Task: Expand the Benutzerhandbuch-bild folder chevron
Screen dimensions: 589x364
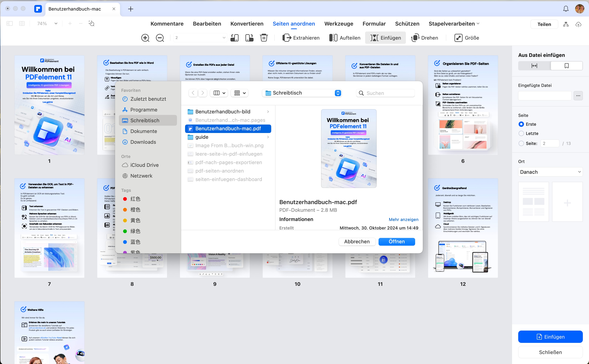Action: [x=268, y=112]
